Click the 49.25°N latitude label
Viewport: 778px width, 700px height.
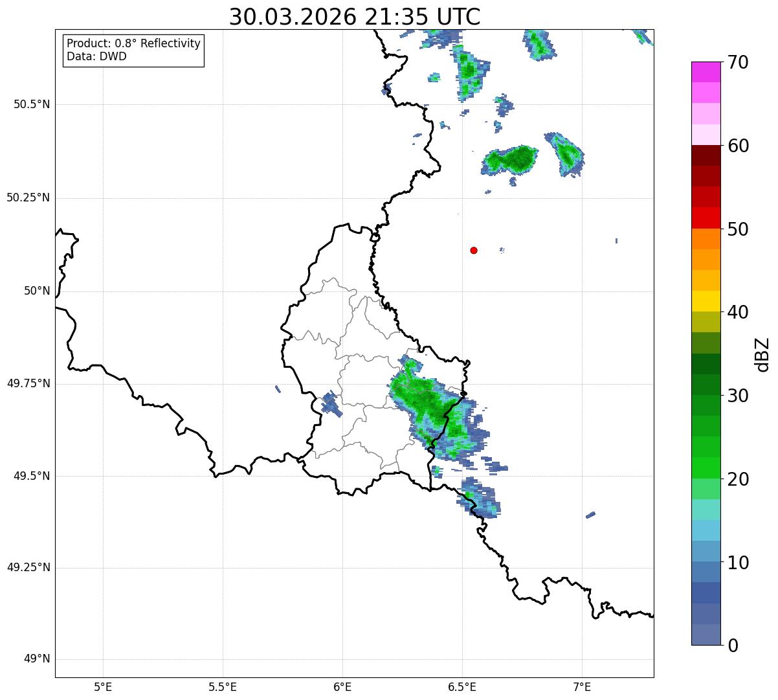click(x=28, y=567)
